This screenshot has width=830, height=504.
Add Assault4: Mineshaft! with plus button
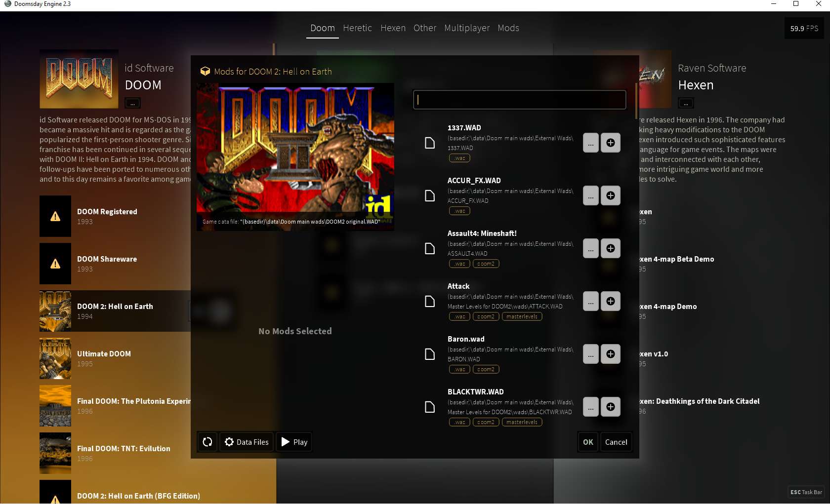(x=611, y=248)
